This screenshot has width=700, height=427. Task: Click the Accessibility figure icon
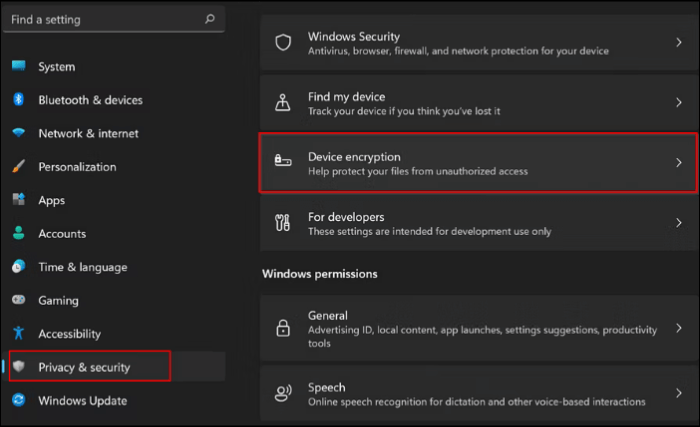[x=18, y=334]
